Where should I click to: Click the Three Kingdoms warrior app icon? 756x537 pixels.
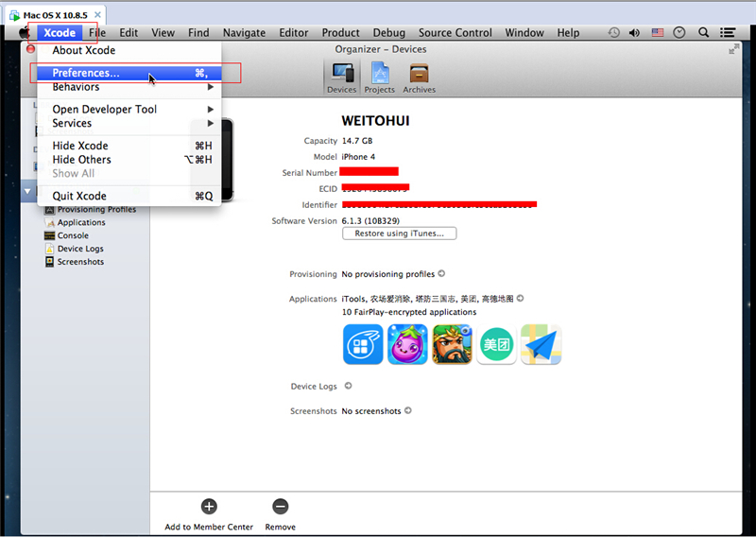click(452, 344)
